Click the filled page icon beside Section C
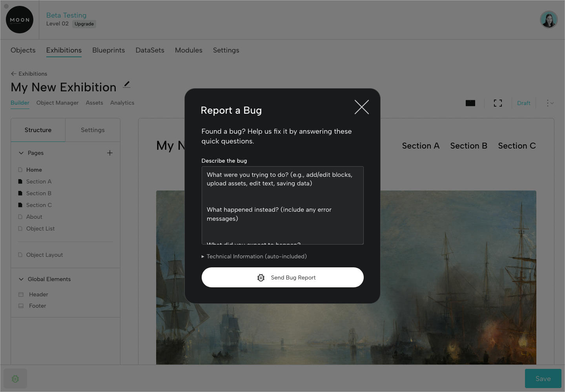Image resolution: width=565 pixels, height=392 pixels. (20, 205)
